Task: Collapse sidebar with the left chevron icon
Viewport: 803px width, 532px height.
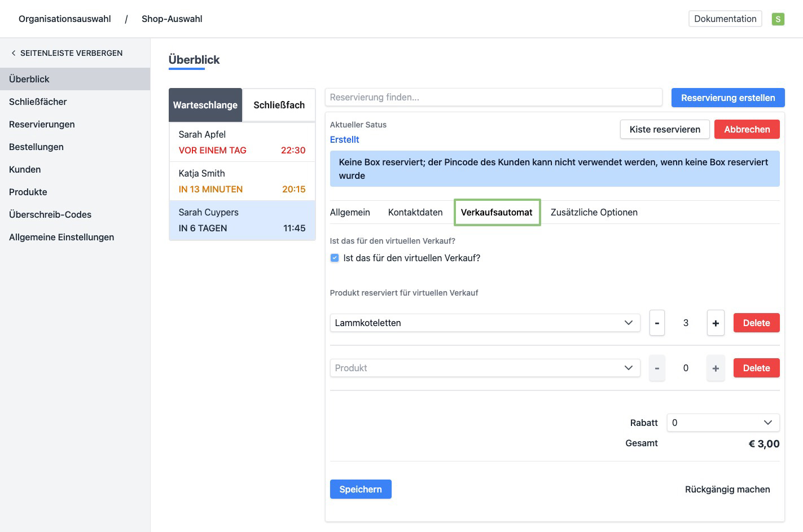Action: [14, 53]
